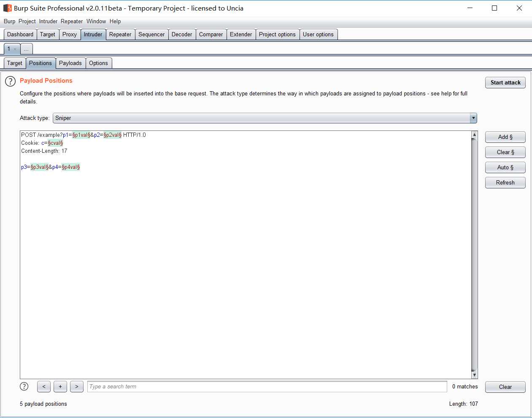Click the Auto § button
The height and width of the screenshot is (418, 532).
(x=505, y=168)
